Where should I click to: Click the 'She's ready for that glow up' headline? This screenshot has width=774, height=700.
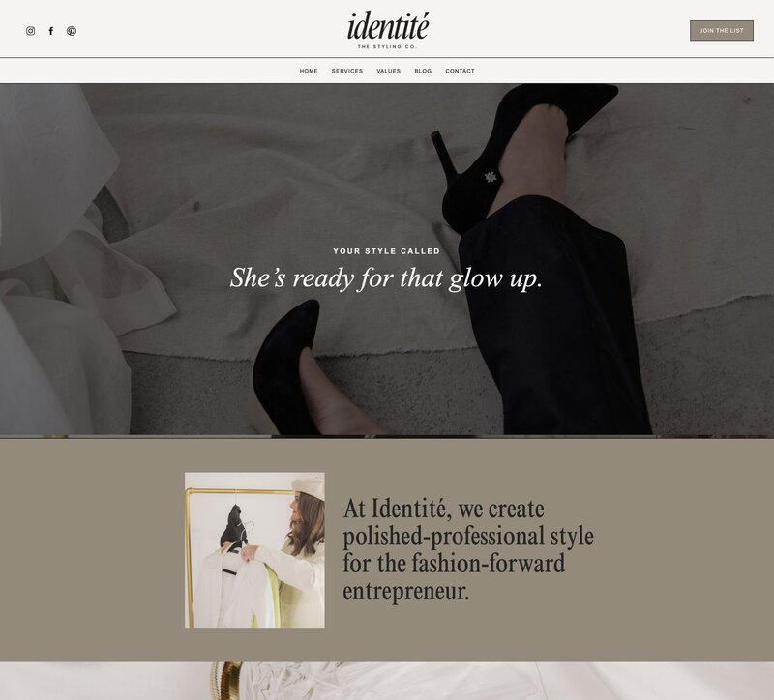click(386, 277)
